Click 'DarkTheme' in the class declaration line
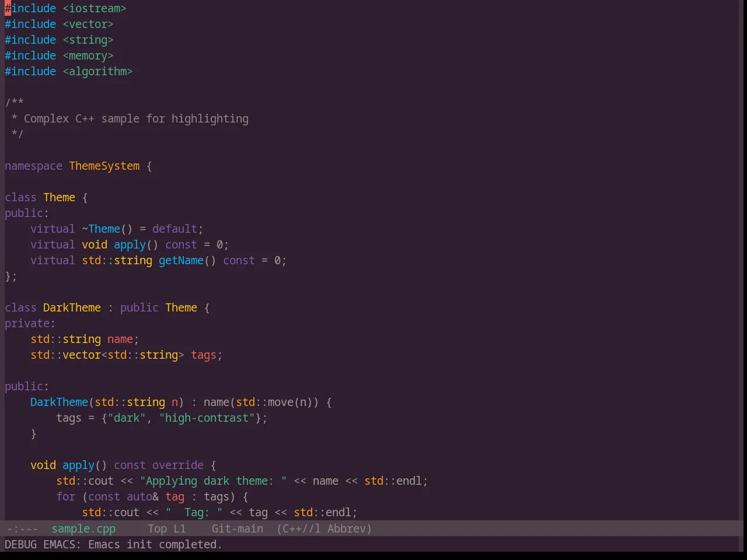Screen dimensions: 747x560 pos(72,307)
